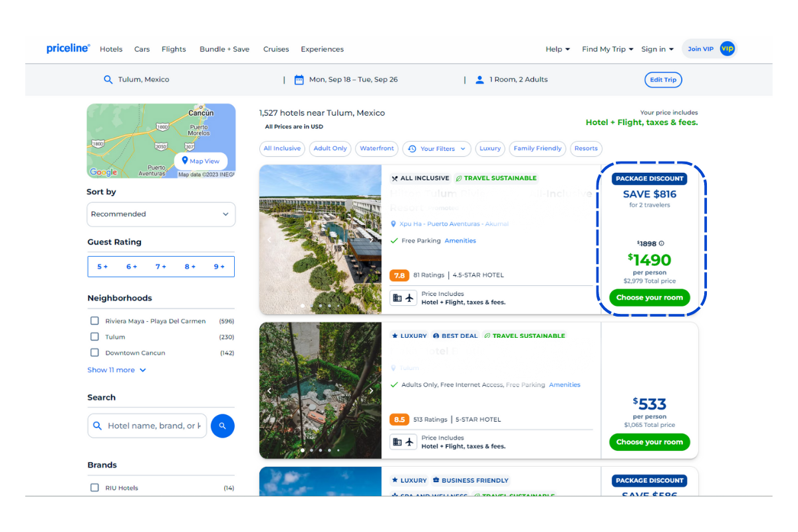Choose your room for the $533 hotel
The height and width of the screenshot is (532, 798).
coord(650,442)
